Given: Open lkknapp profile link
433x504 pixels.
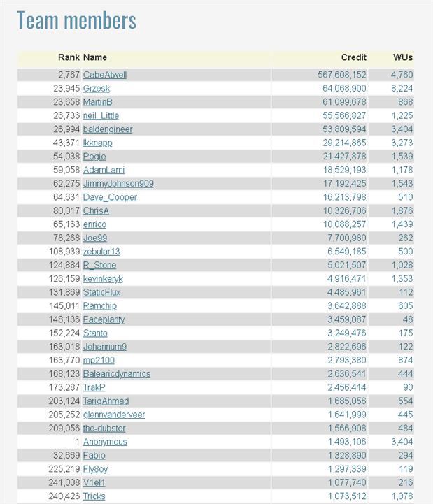Looking at the screenshot, I should (98, 143).
